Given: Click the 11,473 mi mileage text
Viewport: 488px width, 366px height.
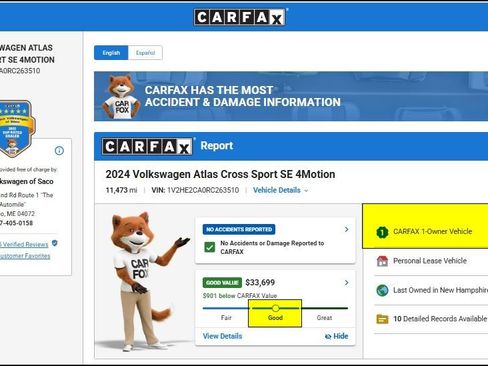Looking at the screenshot, I should pyautogui.click(x=121, y=190).
